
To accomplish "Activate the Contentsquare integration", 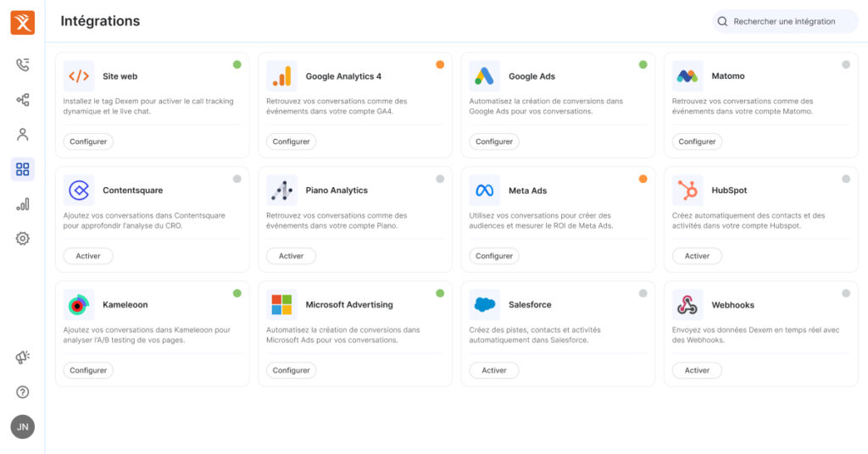I will [88, 256].
